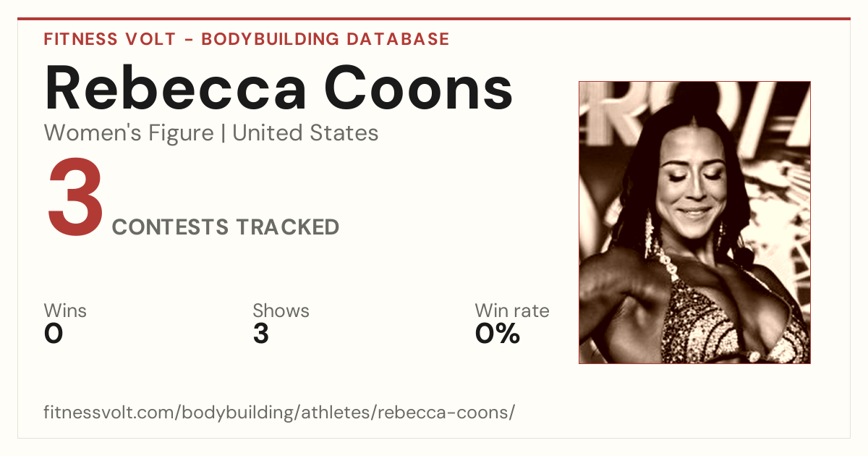This screenshot has width=868, height=456.
Task: Click the word Database in the header
Action: coord(399,39)
